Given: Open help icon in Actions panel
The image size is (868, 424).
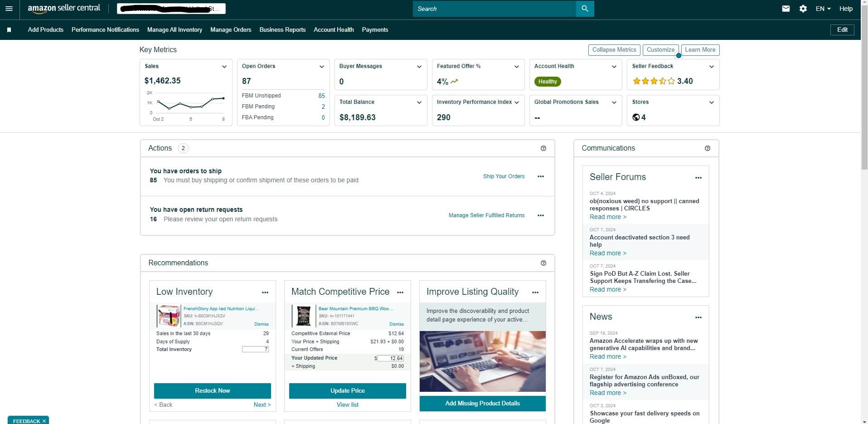Looking at the screenshot, I should coord(543,148).
